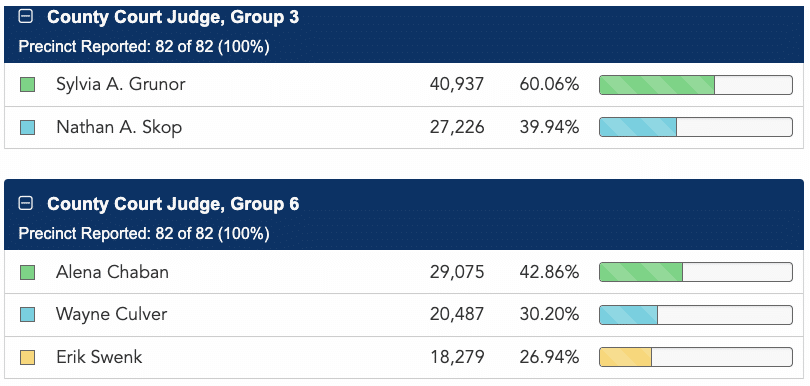Viewport: 810px width, 386px height.
Task: Click Grunor's 60.06% progress bar
Action: click(696, 85)
